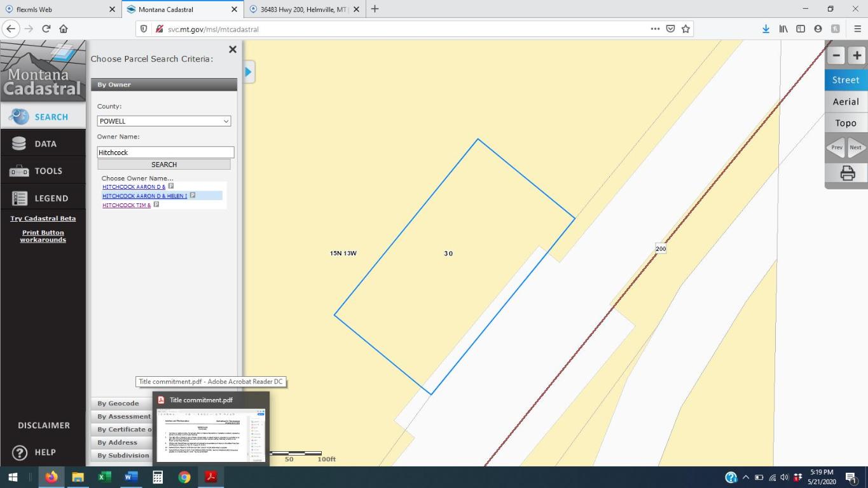This screenshot has width=868, height=488.
Task: Switch the basemap to Street
Action: tap(846, 80)
